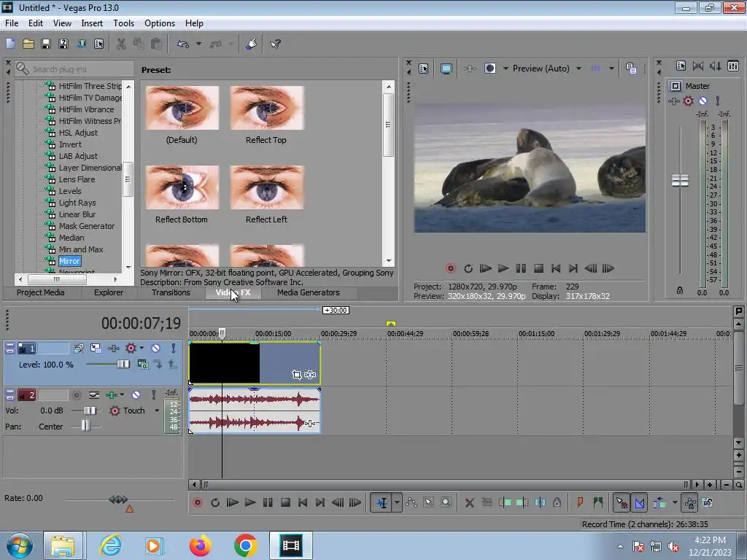Open Split Screen View dropdown arrow

click(506, 69)
